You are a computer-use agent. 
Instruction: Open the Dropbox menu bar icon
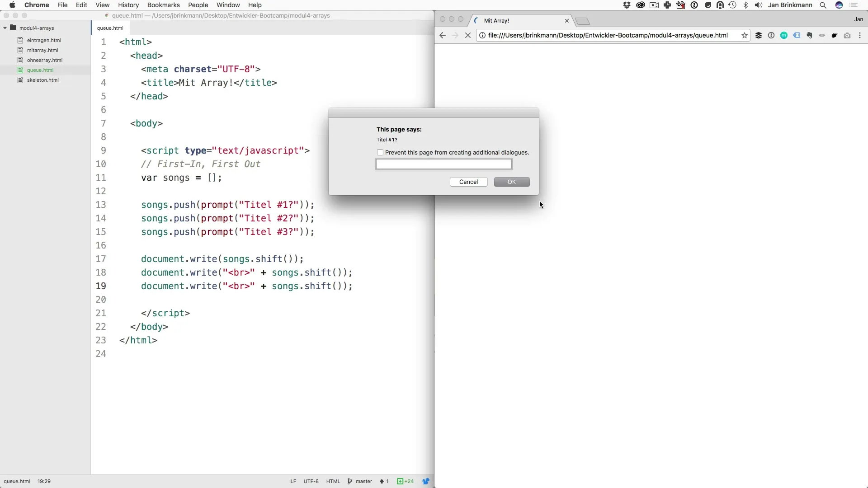627,5
